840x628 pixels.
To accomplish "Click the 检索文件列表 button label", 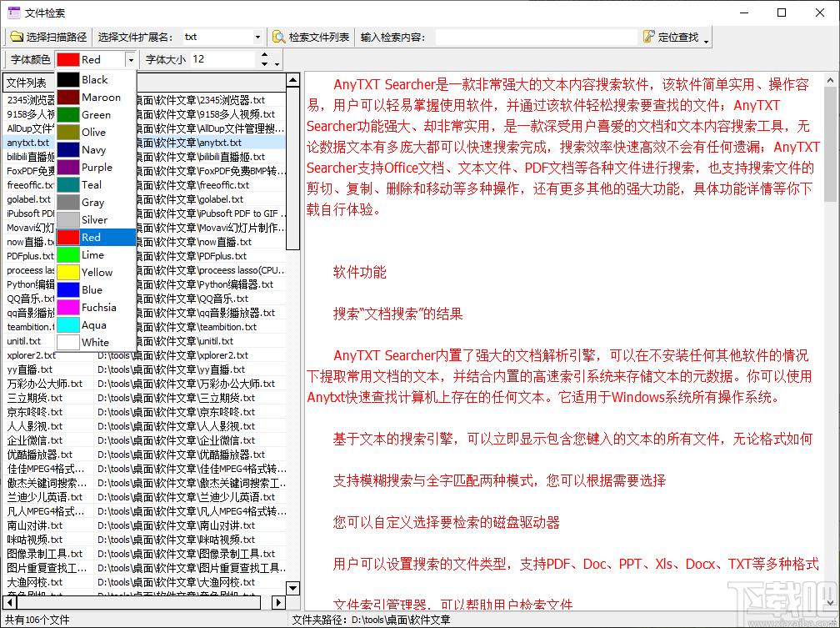I will [318, 37].
